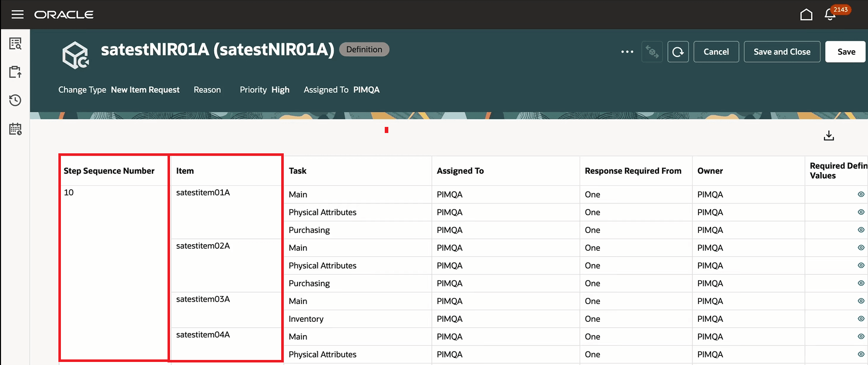View required values for satestitem02A Physical Attributes

(x=861, y=266)
